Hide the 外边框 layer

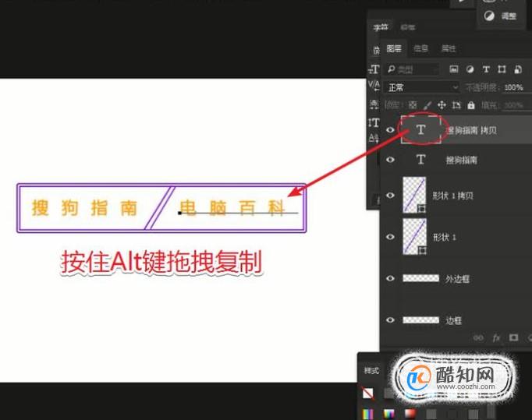pyautogui.click(x=390, y=278)
